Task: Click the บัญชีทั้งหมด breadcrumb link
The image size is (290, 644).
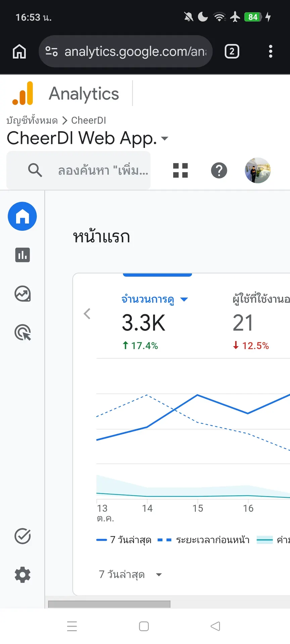Action: pos(32,120)
